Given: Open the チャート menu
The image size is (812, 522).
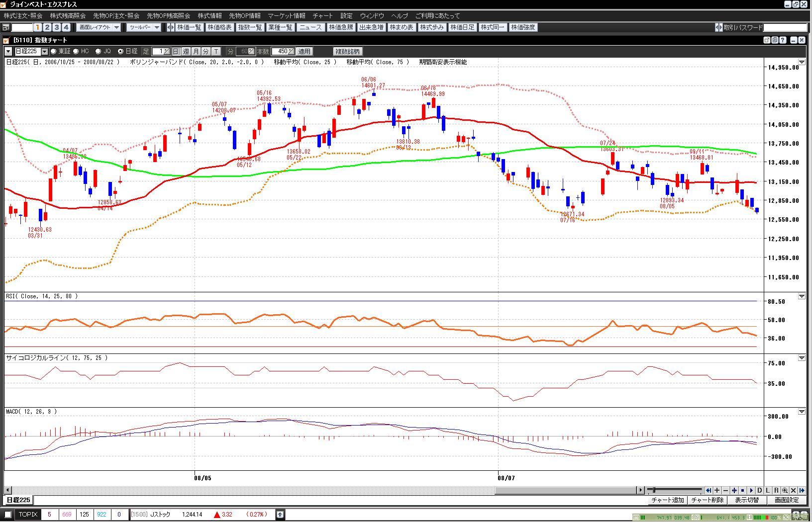Looking at the screenshot, I should tap(322, 16).
